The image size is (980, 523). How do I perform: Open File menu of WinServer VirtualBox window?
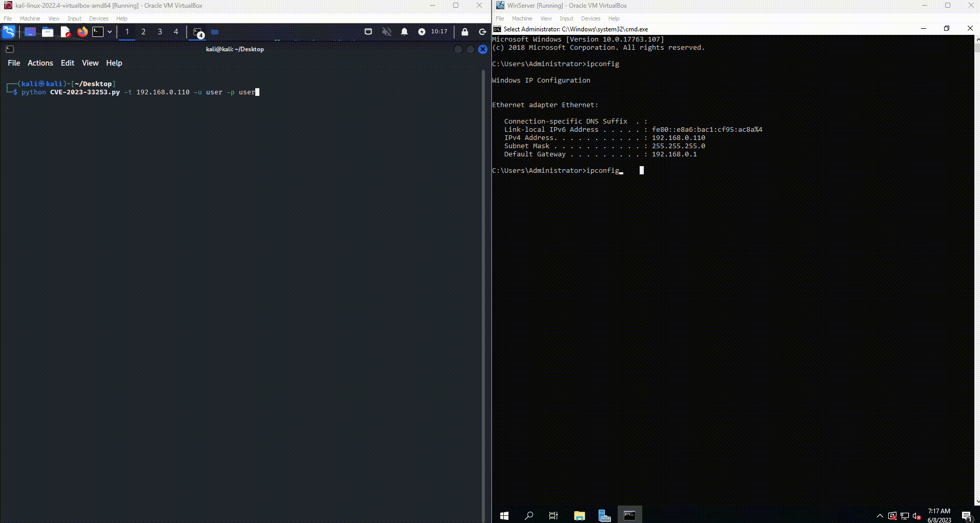coord(500,18)
